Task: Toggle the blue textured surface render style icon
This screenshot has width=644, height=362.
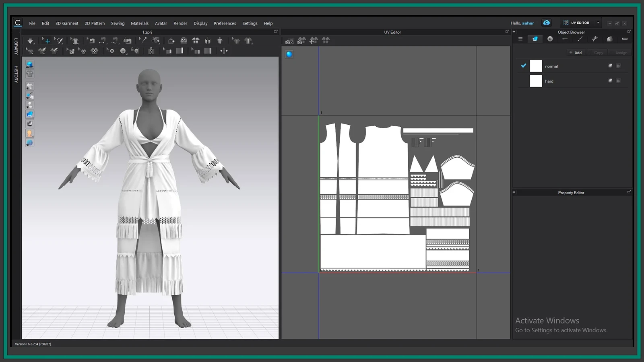Action: click(x=30, y=114)
